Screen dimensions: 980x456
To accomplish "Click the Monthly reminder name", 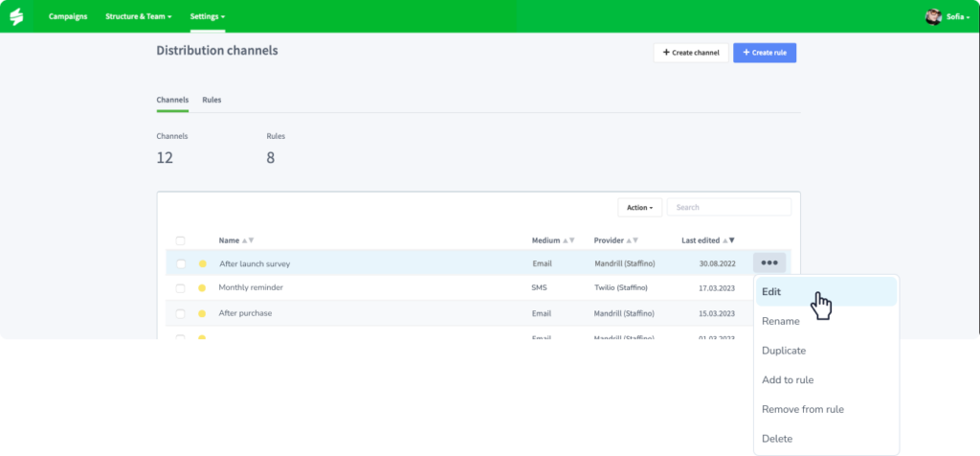I will click(x=251, y=287).
